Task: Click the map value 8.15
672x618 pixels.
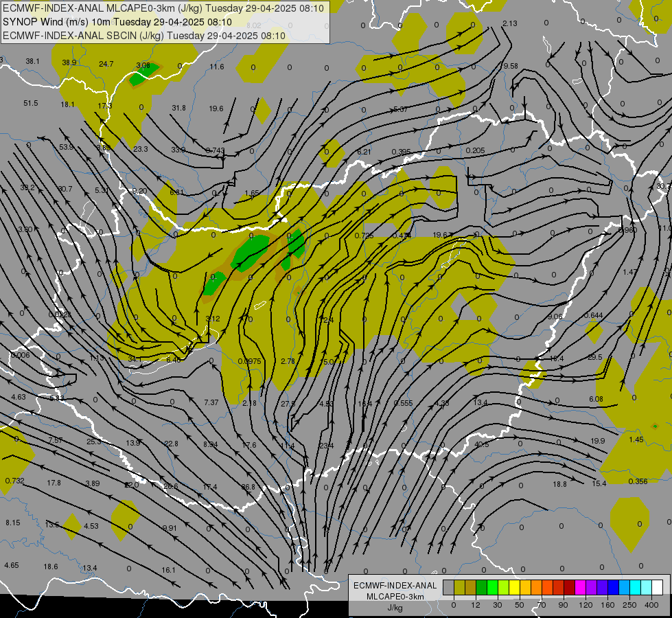Action: [13, 523]
